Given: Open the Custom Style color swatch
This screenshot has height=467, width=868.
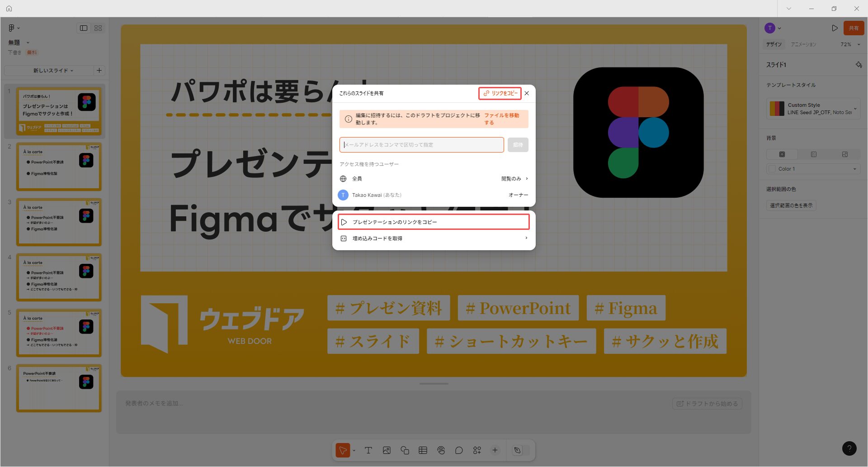Looking at the screenshot, I should click(x=778, y=108).
